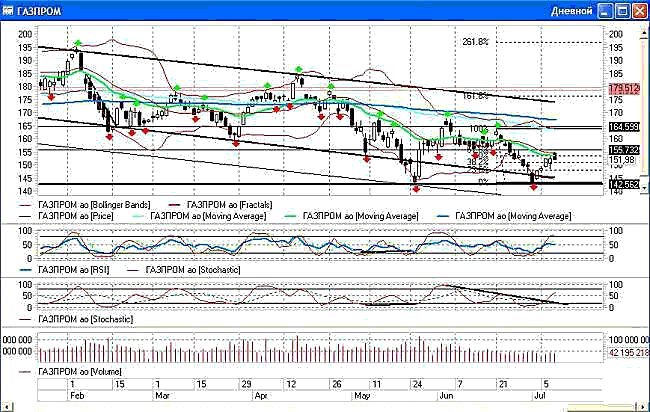Click the 100 000 00 volume axis label on right
This screenshot has height=412, width=650.
pos(629,340)
